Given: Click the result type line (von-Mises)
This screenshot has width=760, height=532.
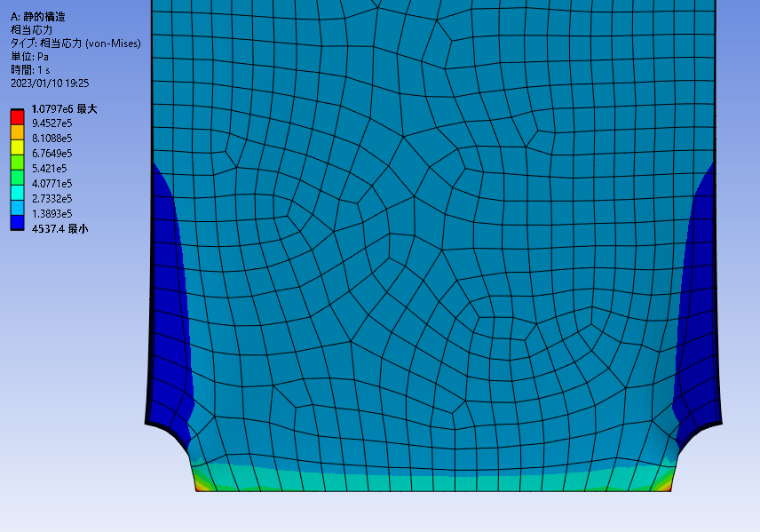Looking at the screenshot, I should (x=75, y=44).
